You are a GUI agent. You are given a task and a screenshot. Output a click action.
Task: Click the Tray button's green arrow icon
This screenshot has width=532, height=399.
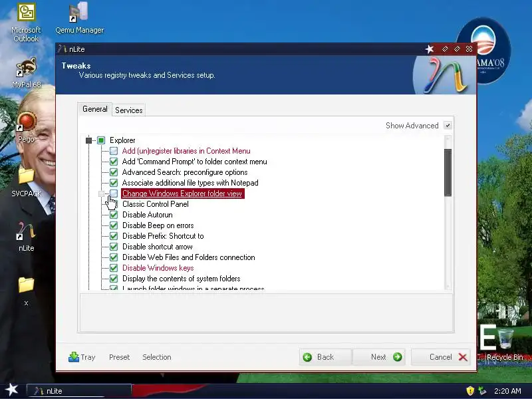pyautogui.click(x=74, y=357)
